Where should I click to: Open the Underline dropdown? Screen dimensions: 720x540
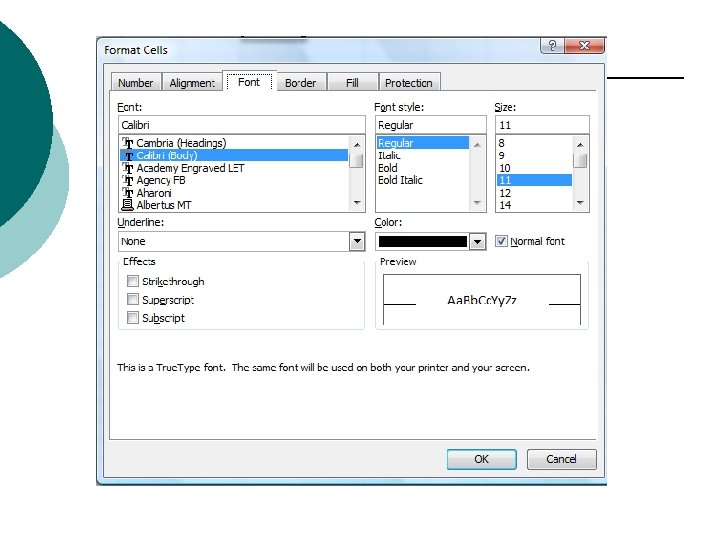[357, 242]
